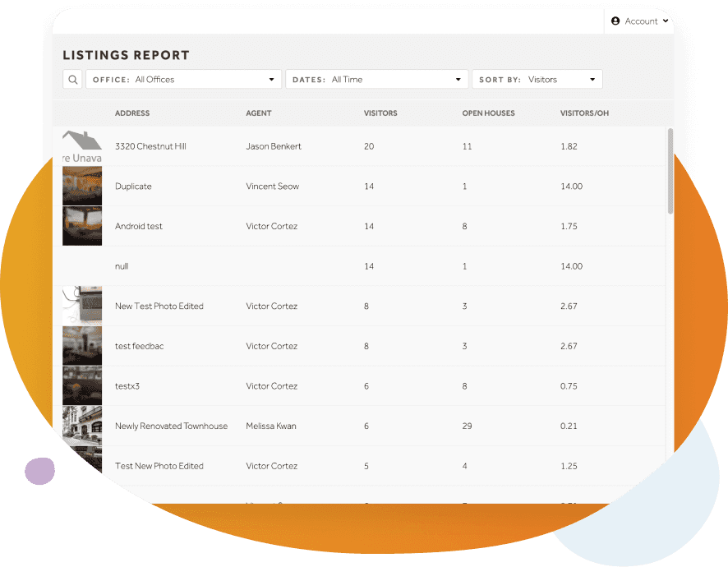728x567 pixels.
Task: Click the vertical scrollbar of the listings table
Action: coord(670,172)
